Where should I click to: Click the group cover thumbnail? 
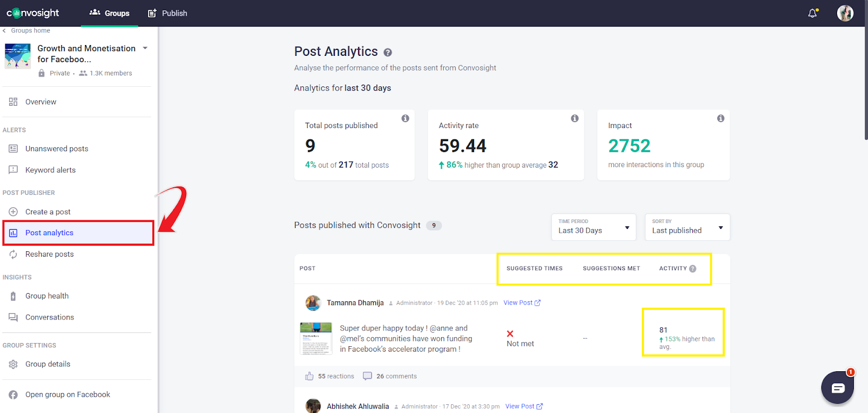(18, 56)
